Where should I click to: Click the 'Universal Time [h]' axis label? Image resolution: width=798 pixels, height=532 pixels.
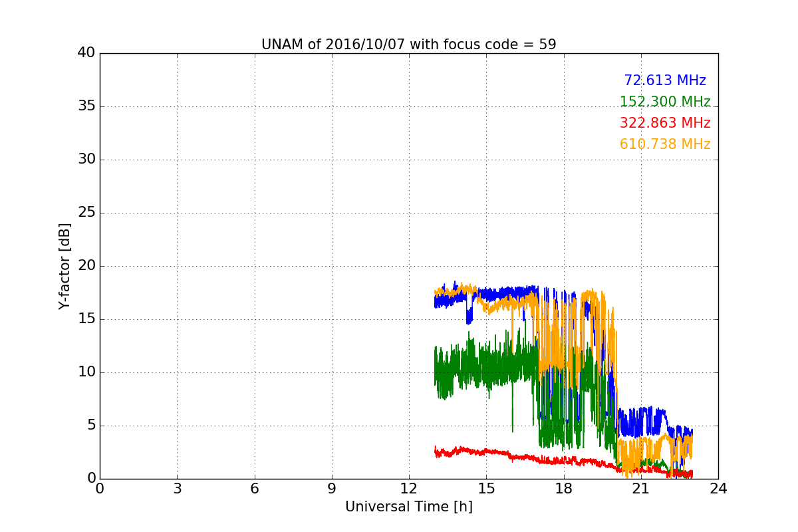click(408, 507)
